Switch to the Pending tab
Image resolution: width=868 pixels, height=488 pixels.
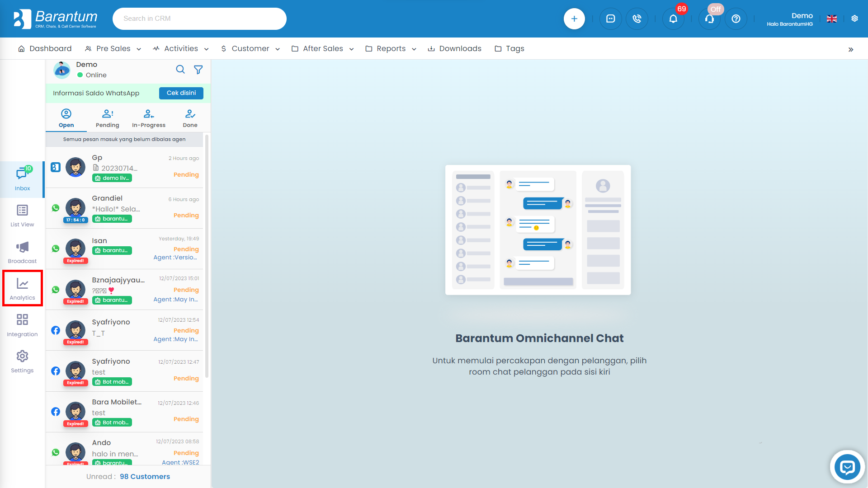108,118
